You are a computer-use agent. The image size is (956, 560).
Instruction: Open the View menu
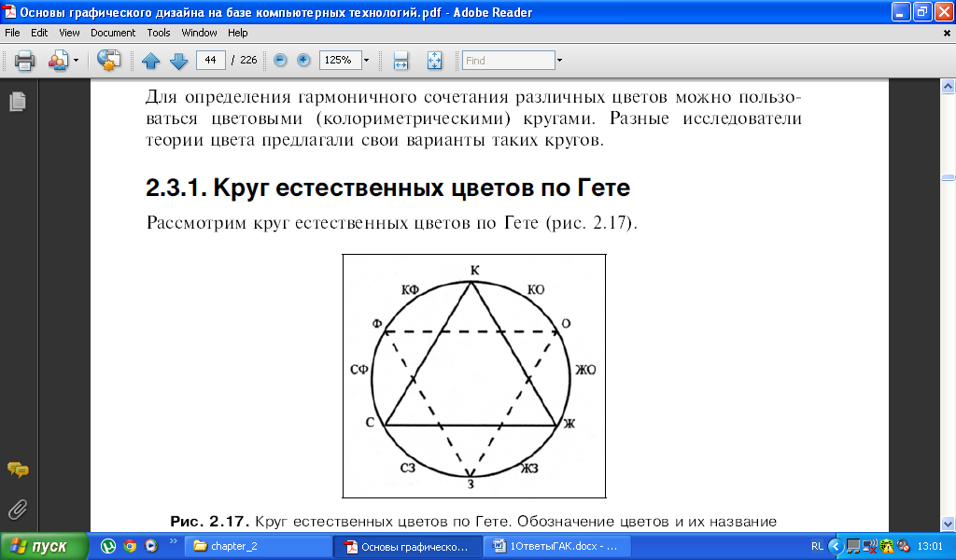pos(69,33)
